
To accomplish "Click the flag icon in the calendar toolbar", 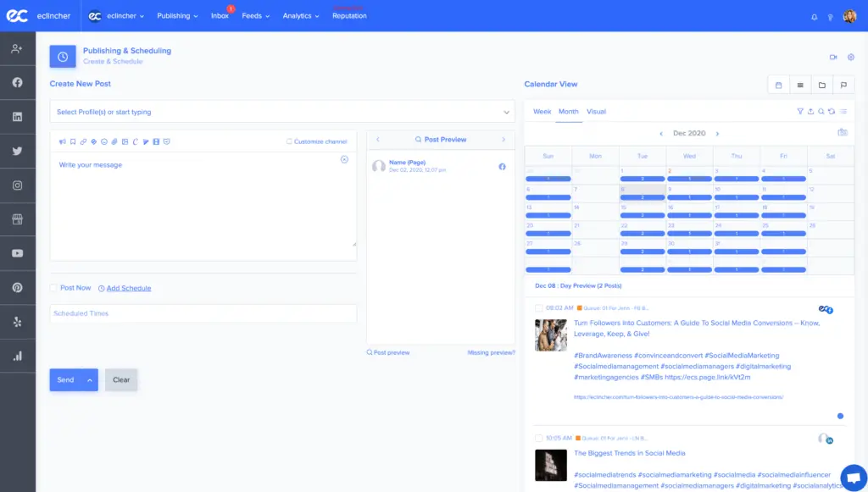I will tap(843, 85).
